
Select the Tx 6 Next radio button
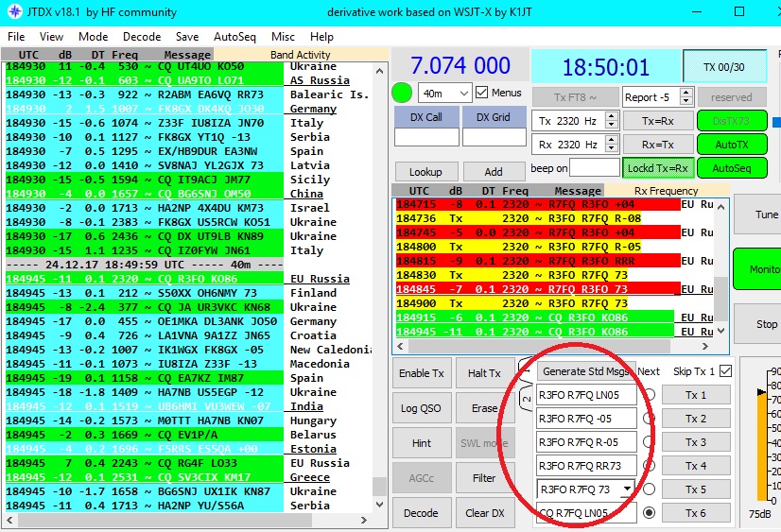pyautogui.click(x=650, y=513)
